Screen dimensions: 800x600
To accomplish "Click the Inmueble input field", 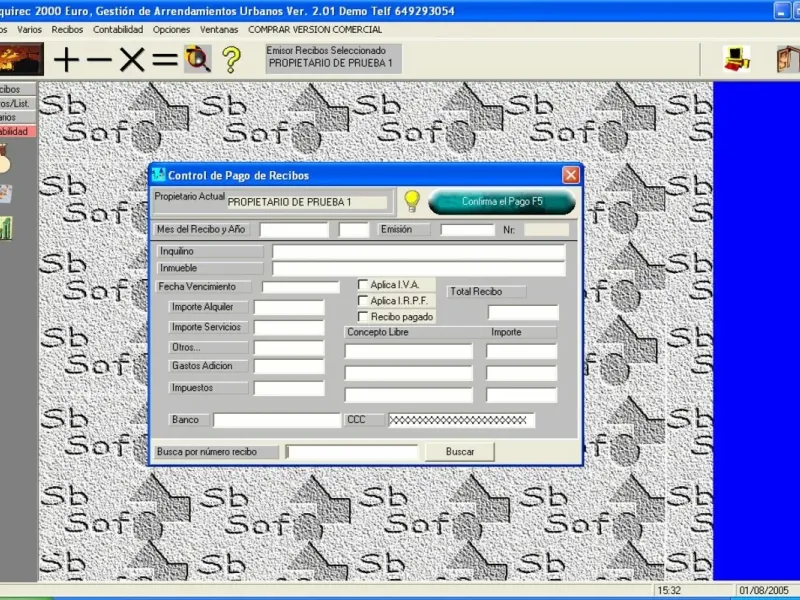I will [x=418, y=268].
